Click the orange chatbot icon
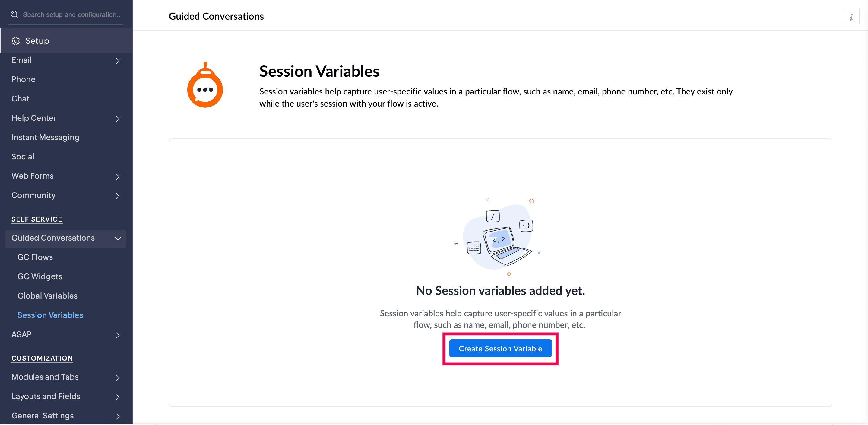 pyautogui.click(x=205, y=86)
